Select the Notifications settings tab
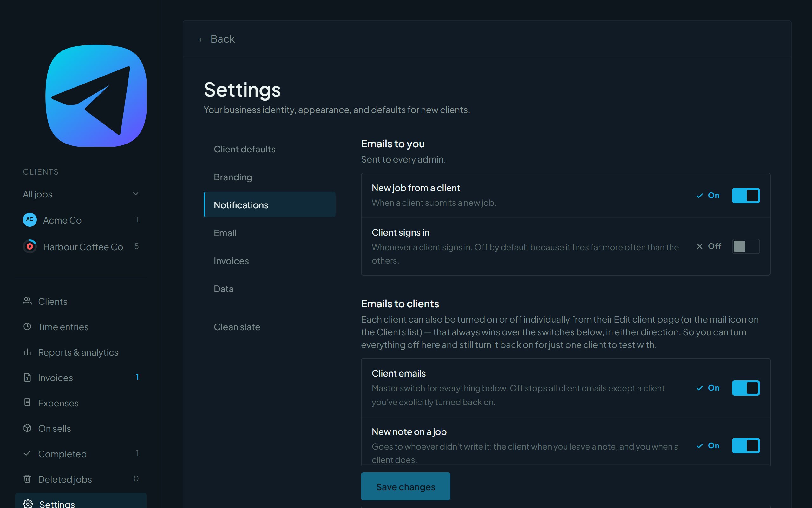Screen dimensions: 812x508 coord(269,204)
